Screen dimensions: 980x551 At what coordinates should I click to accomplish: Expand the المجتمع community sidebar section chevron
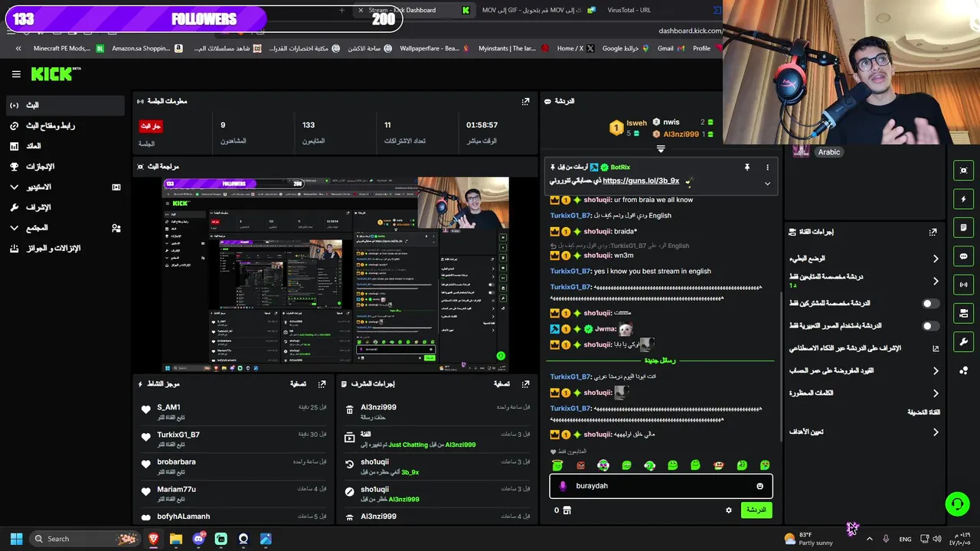pos(14,228)
